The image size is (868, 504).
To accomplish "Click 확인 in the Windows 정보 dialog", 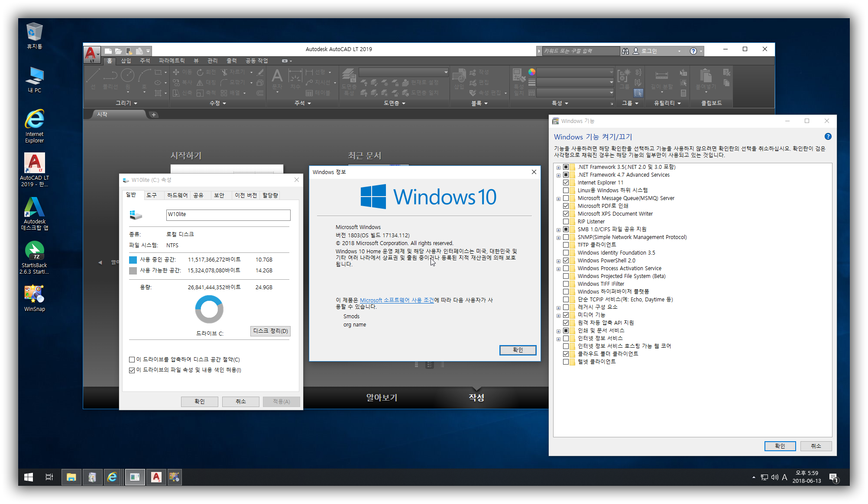I will point(518,350).
